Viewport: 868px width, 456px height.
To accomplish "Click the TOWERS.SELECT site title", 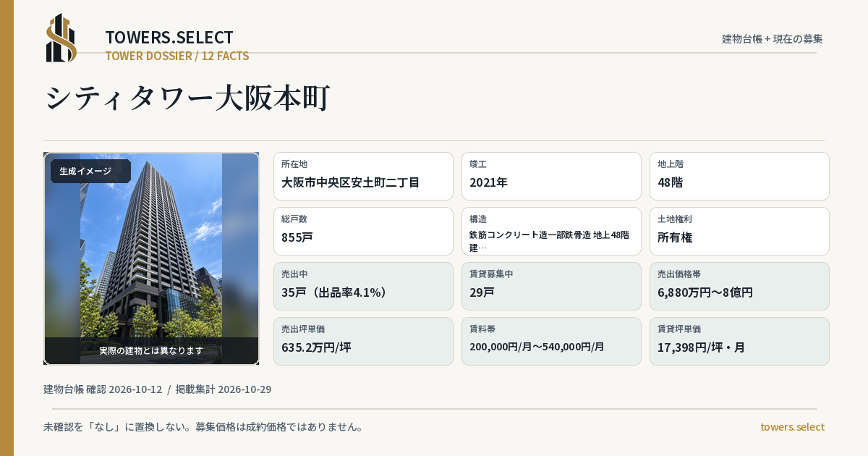I will tap(169, 38).
